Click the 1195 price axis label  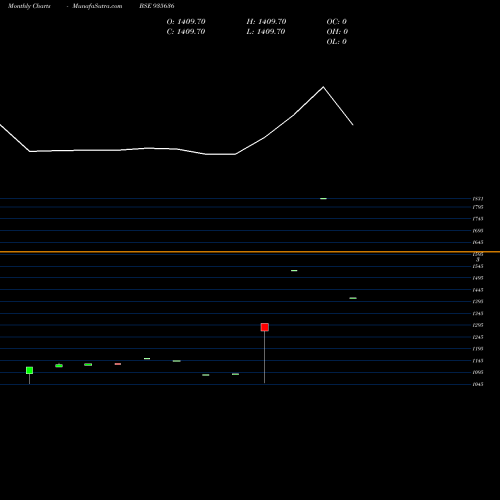[478, 349]
